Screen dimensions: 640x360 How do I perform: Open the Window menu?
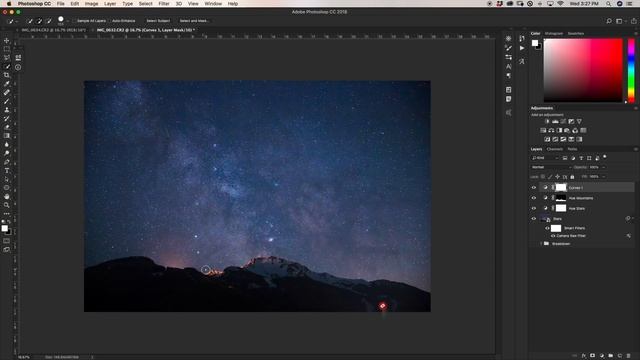tap(213, 4)
